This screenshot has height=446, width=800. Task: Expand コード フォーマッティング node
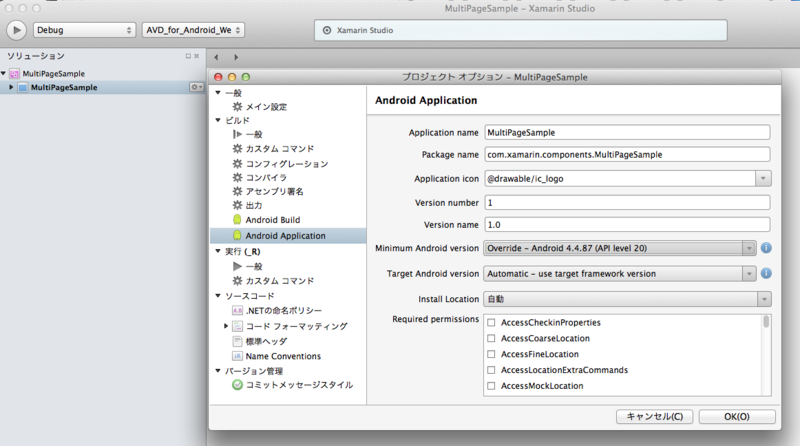[x=226, y=326]
